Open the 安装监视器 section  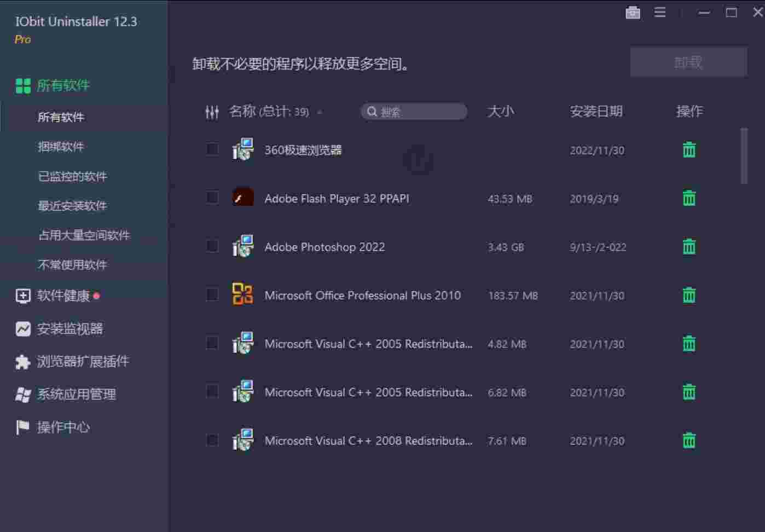coord(69,329)
